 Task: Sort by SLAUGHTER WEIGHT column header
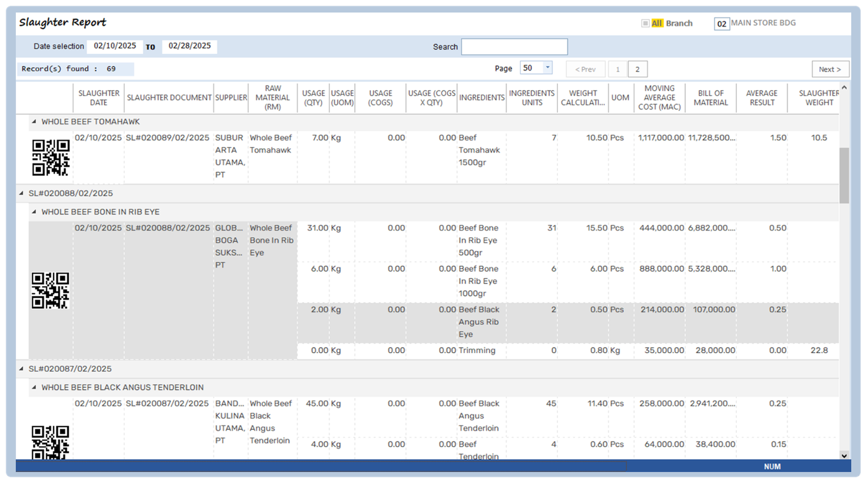tap(814, 98)
